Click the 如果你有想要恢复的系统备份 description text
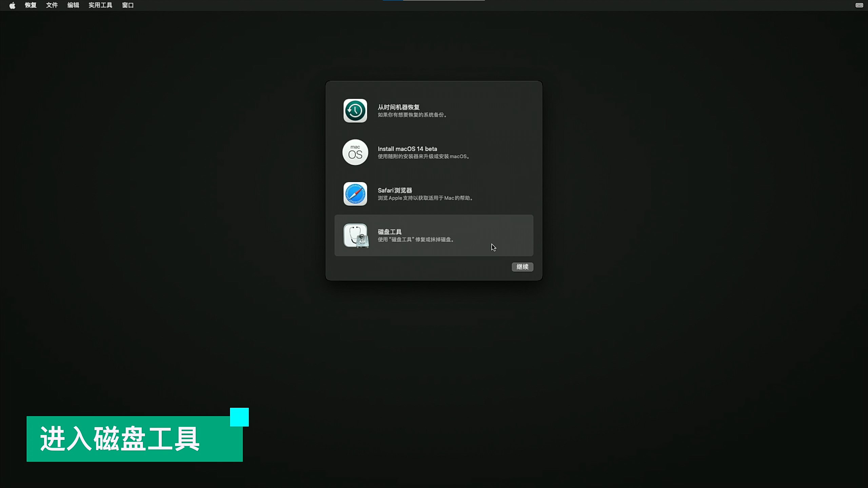This screenshot has width=868, height=488. tap(412, 115)
